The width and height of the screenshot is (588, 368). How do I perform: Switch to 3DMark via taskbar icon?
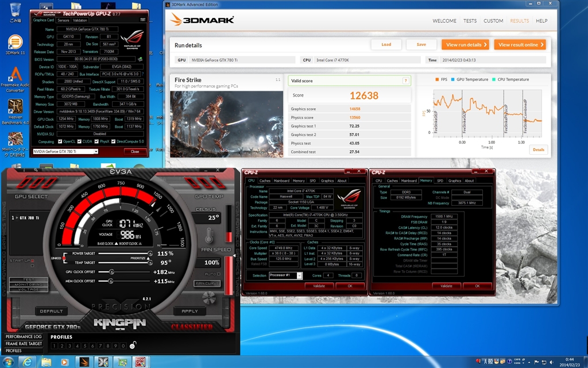coord(84,362)
